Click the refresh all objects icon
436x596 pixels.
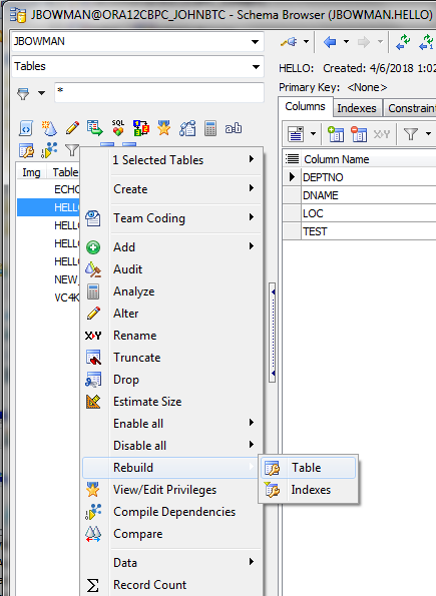tap(403, 41)
